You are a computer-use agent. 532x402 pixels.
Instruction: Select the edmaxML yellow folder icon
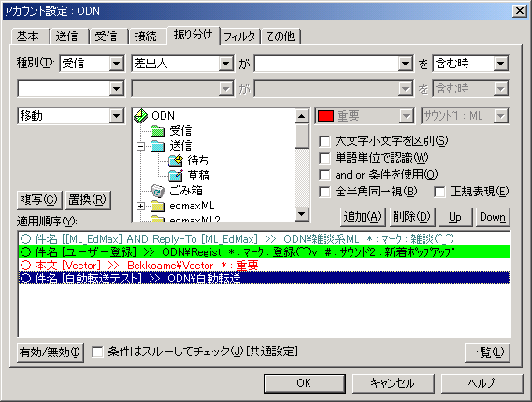[x=157, y=206]
